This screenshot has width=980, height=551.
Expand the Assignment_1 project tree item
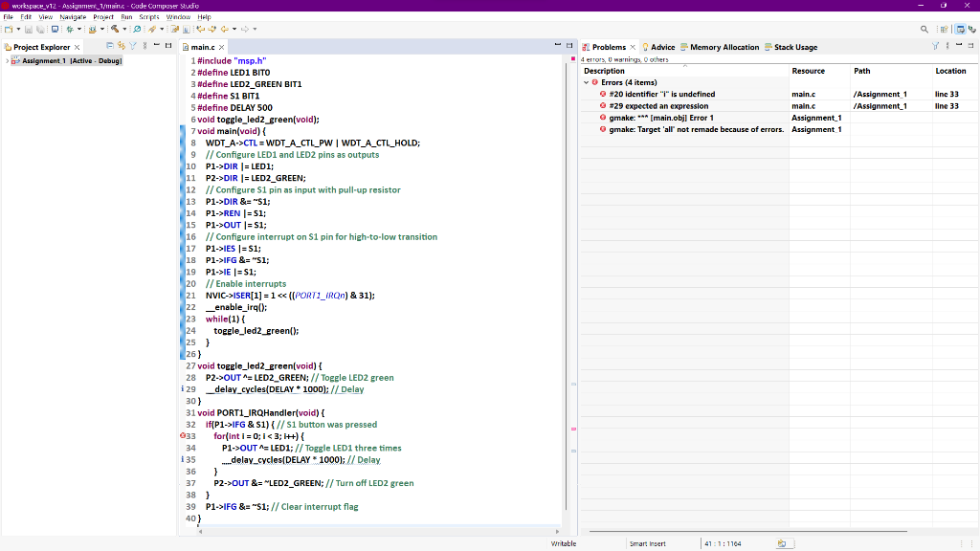tap(6, 59)
